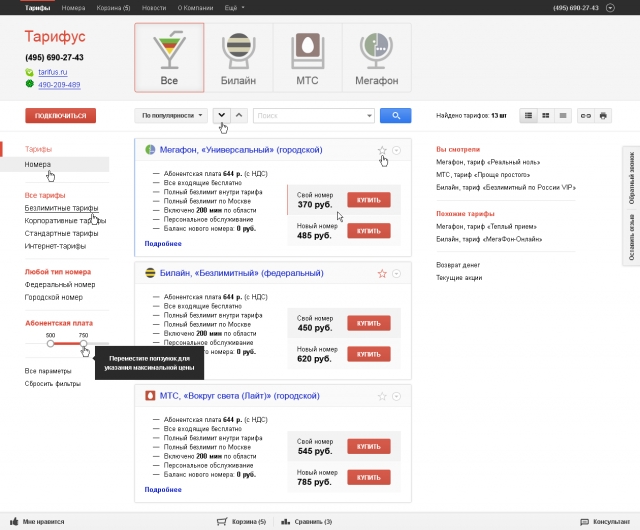This screenshot has width=640, height=530.
Task: Open phone dropdown circle icon at top right
Action: click(610, 8)
